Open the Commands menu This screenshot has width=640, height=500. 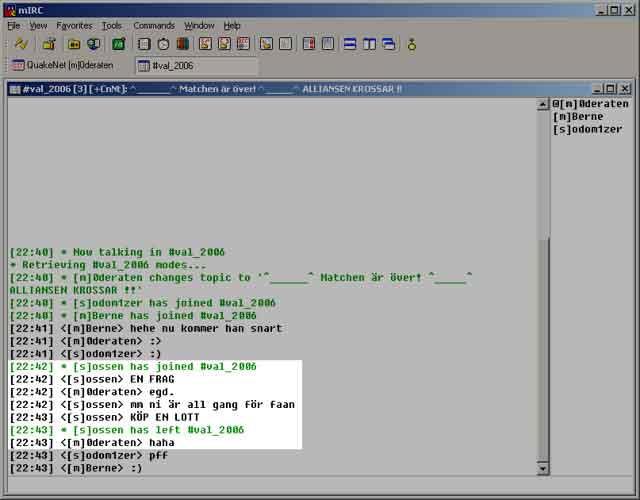[153, 25]
